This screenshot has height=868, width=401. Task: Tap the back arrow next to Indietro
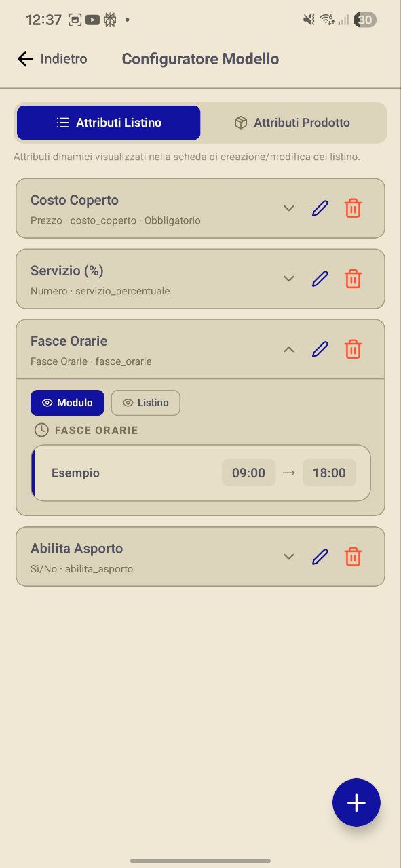click(24, 59)
